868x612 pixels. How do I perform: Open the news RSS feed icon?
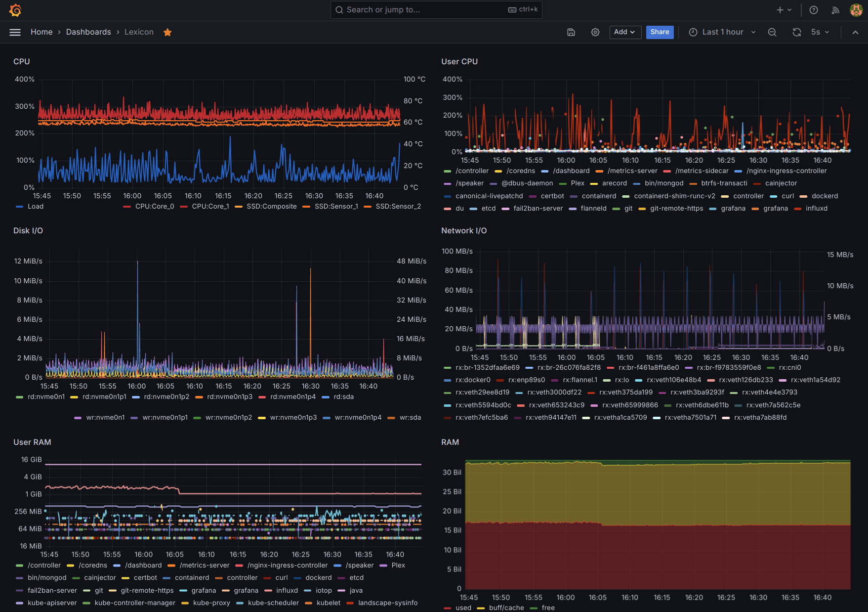(x=835, y=10)
